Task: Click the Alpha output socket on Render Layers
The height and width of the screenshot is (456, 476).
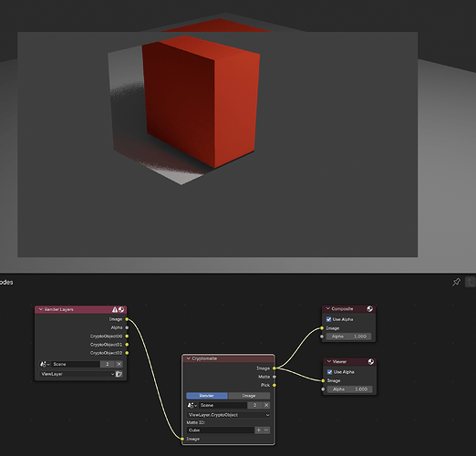Action: click(127, 327)
